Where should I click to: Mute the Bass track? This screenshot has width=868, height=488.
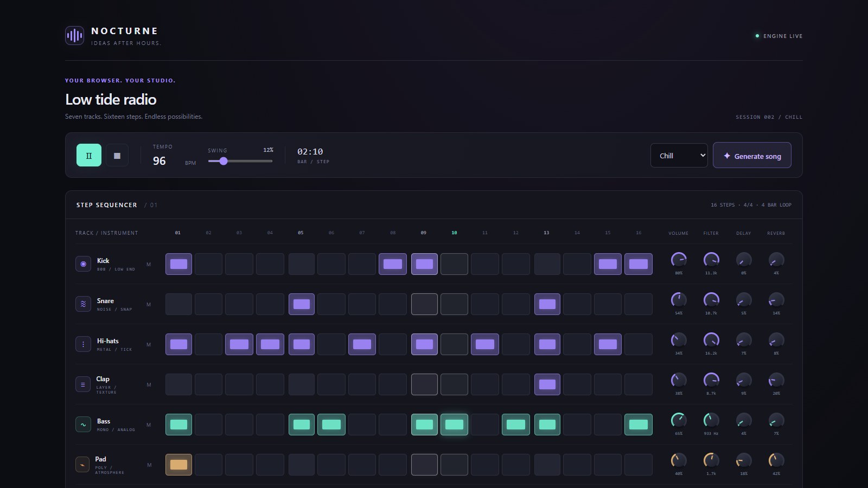(x=149, y=425)
